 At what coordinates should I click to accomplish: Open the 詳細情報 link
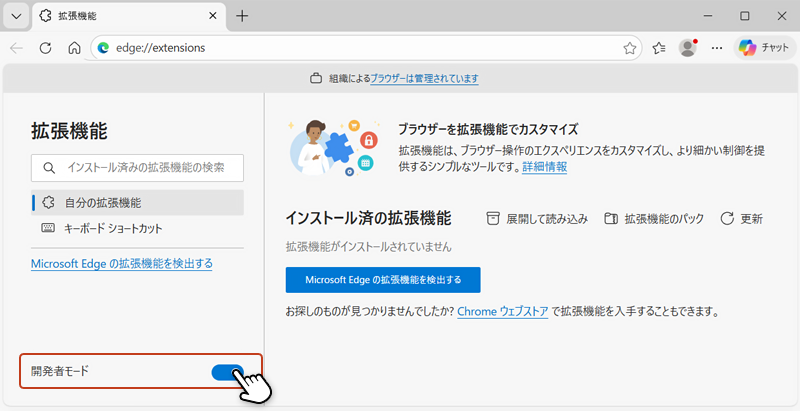(x=544, y=167)
